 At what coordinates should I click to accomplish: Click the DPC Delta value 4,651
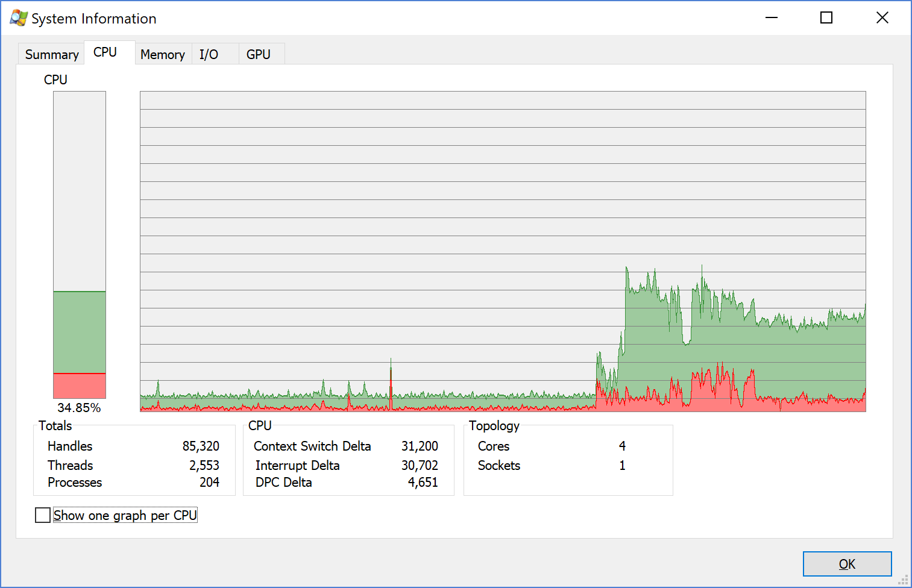click(x=423, y=483)
